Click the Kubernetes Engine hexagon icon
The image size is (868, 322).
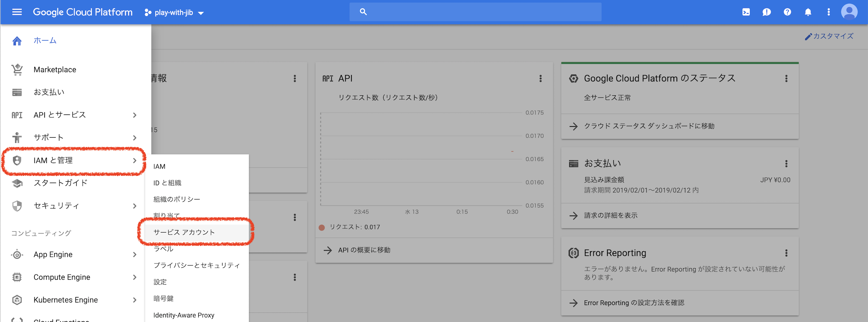tap(17, 300)
